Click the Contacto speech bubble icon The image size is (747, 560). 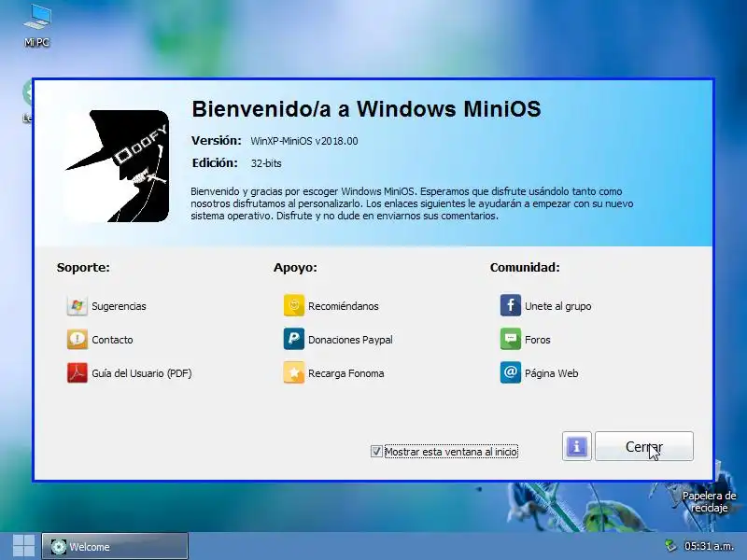(x=78, y=340)
